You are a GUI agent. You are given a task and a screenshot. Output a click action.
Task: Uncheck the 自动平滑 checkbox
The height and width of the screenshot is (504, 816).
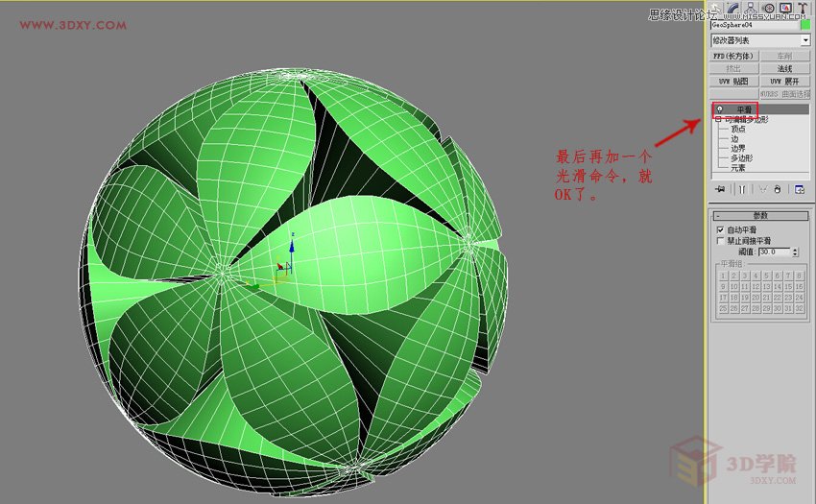click(x=721, y=230)
